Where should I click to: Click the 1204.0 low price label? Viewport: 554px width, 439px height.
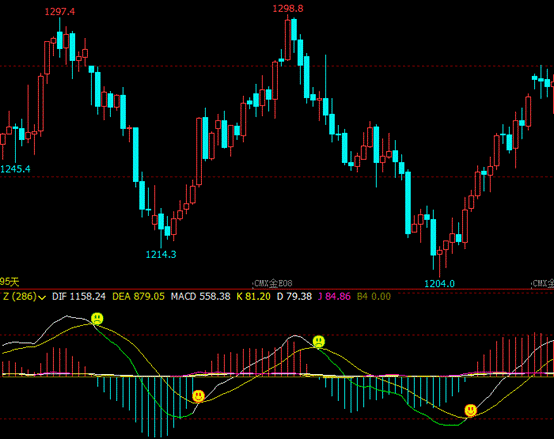439,284
